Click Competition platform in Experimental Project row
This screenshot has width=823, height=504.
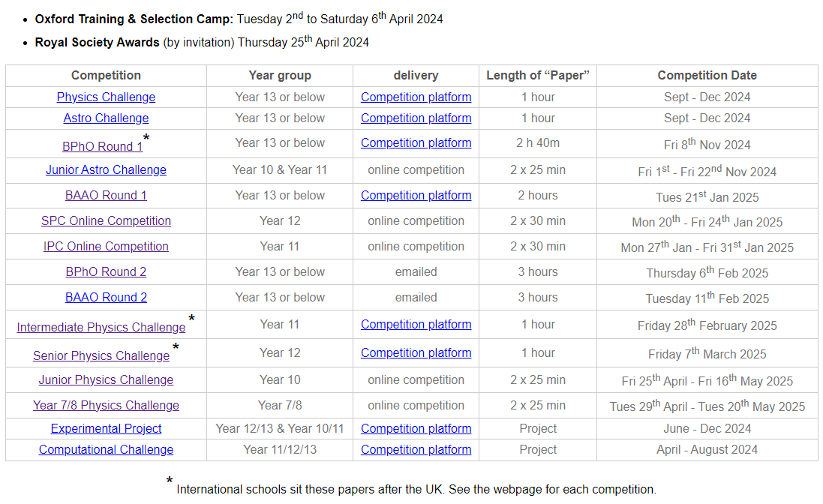[x=416, y=428]
